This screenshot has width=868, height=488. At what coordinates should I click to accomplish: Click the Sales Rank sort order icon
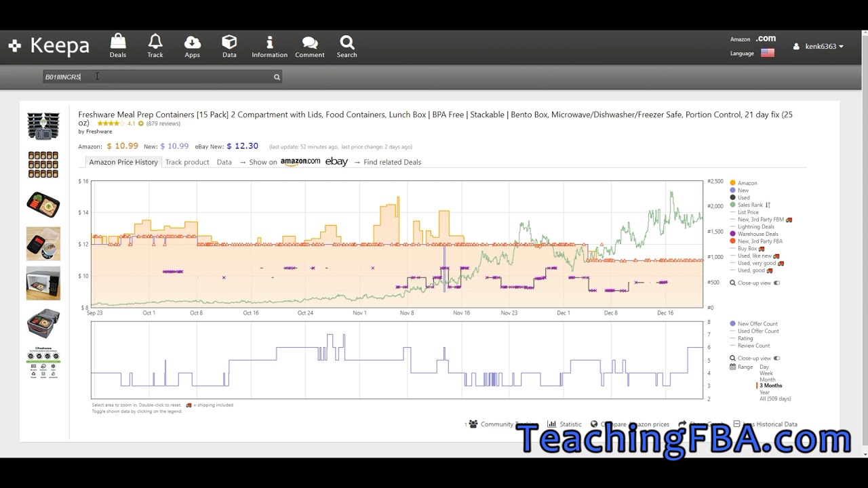point(768,205)
